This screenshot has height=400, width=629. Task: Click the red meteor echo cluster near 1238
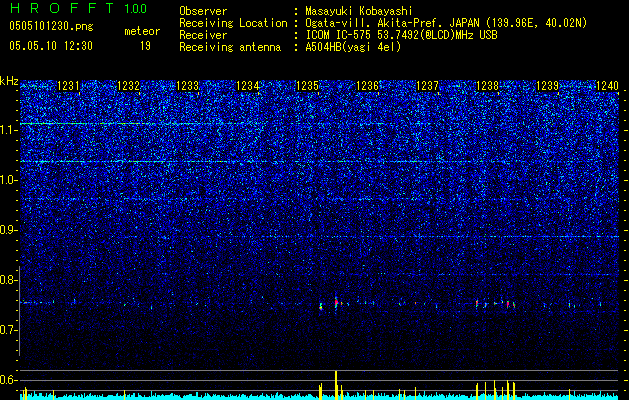click(x=509, y=304)
